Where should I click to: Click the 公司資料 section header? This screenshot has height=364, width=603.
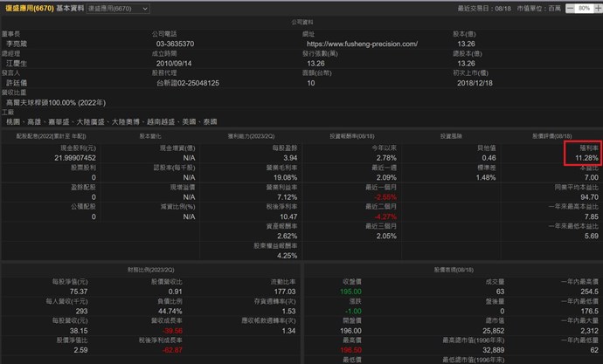pyautogui.click(x=301, y=21)
